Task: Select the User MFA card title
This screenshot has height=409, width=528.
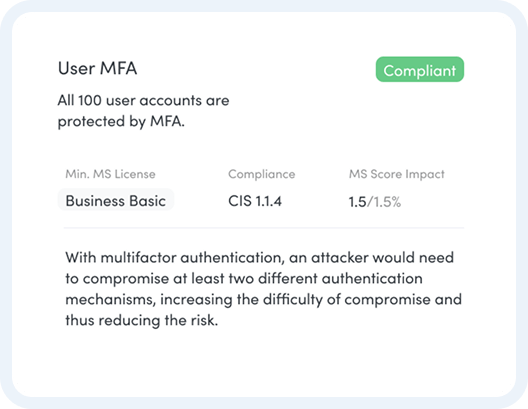Action: pyautogui.click(x=97, y=68)
